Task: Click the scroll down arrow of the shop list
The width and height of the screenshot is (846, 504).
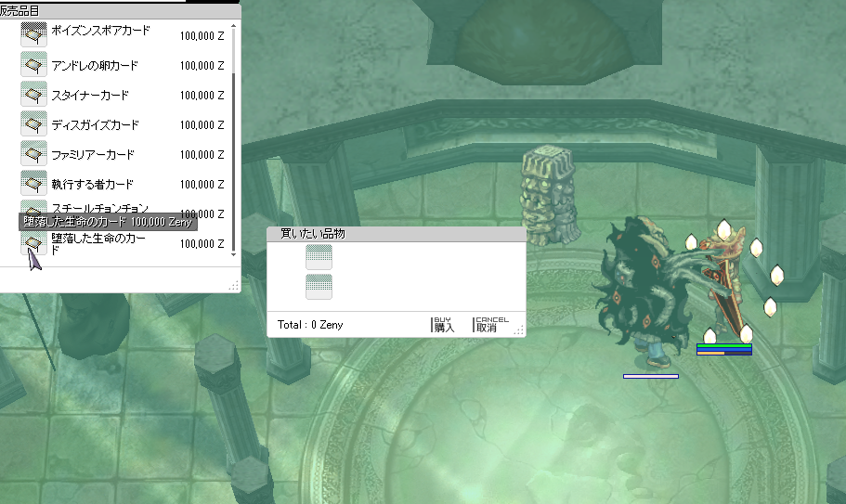Action: click(233, 254)
